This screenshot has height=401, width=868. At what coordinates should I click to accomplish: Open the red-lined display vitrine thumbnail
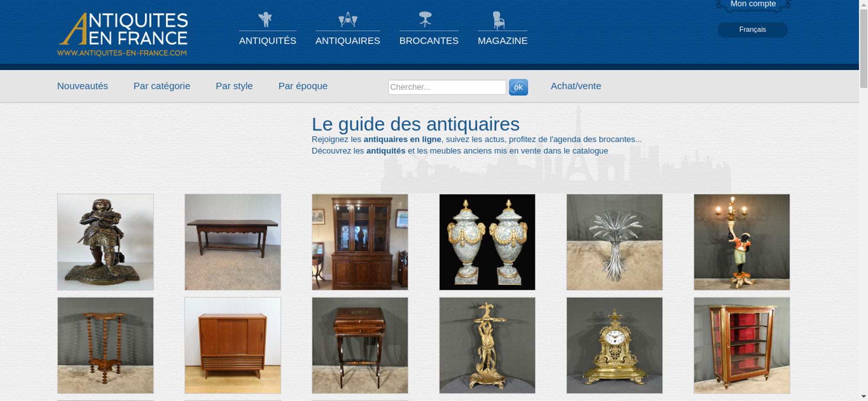coord(742,345)
